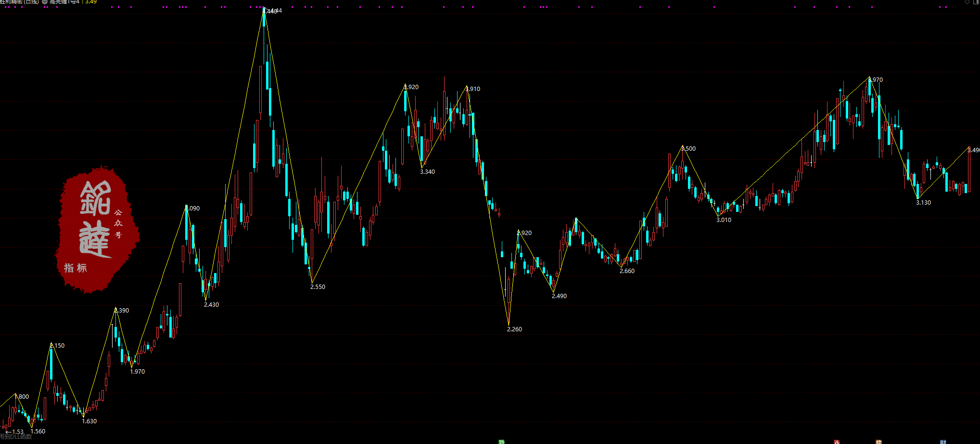Click the panel icon at far top-right
980x444 pixels.
point(975,2)
